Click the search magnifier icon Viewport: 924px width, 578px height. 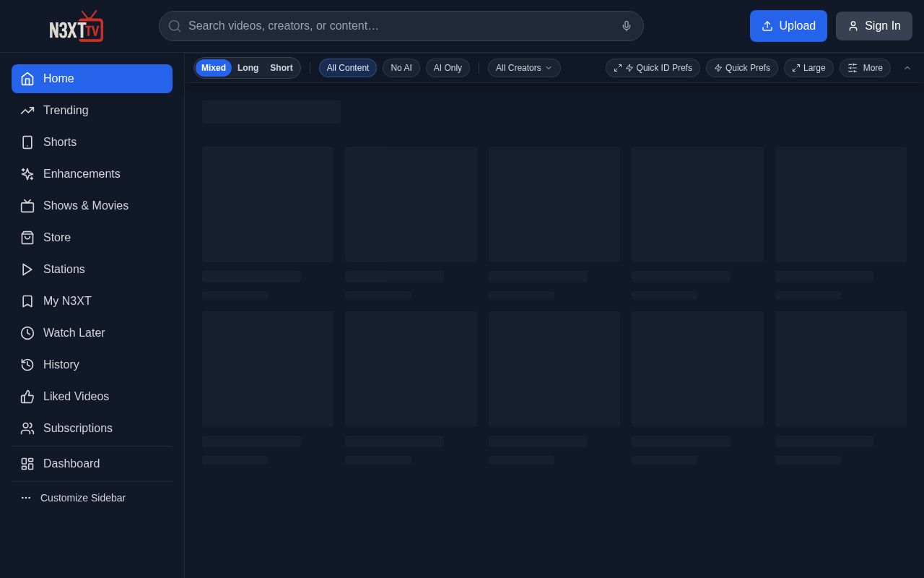click(x=175, y=26)
